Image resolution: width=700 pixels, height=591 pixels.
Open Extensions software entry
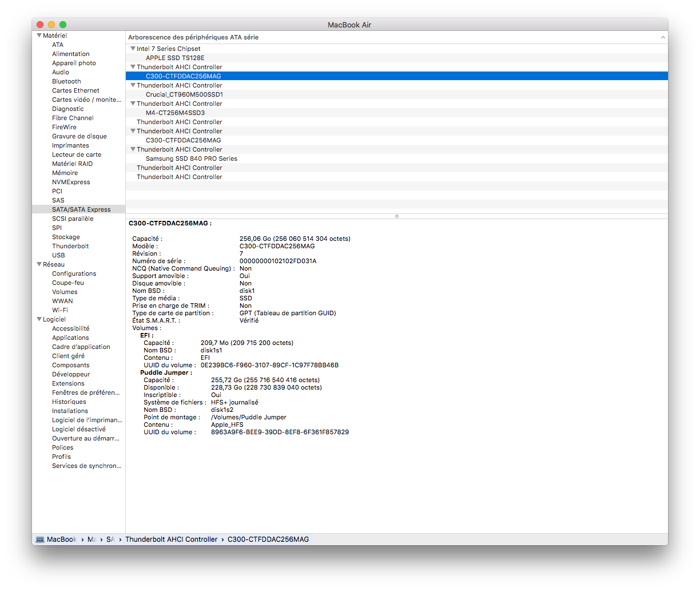[68, 383]
